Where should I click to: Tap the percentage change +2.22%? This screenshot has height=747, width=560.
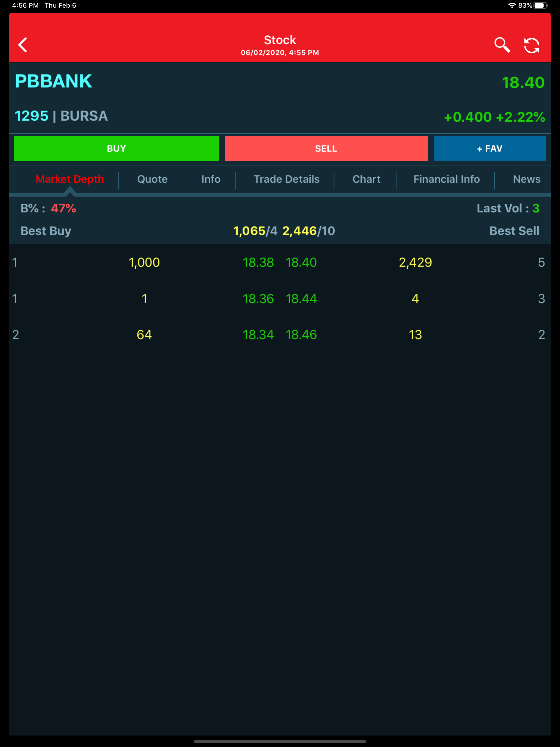pyautogui.click(x=520, y=117)
